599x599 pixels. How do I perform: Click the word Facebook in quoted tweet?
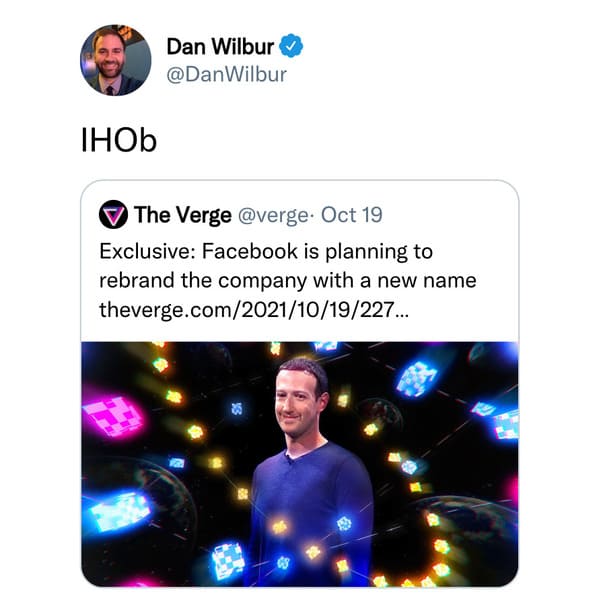pyautogui.click(x=250, y=251)
